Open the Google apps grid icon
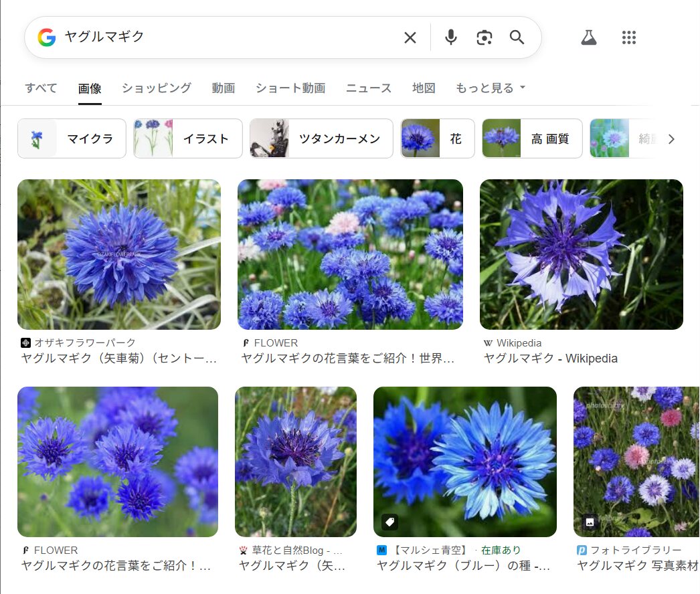700x594 pixels. coord(628,37)
